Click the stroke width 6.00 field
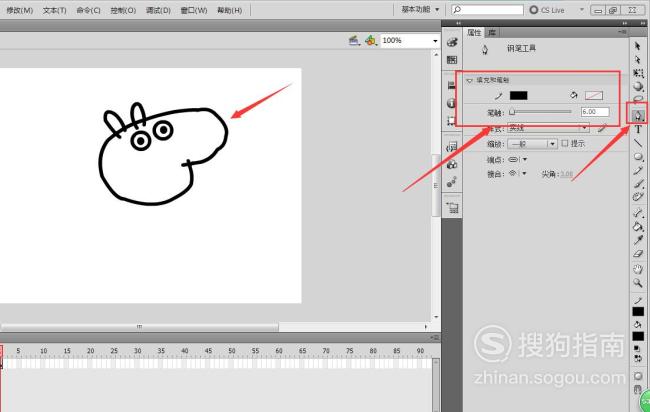Screen dimensions: 650x412 coord(595,111)
